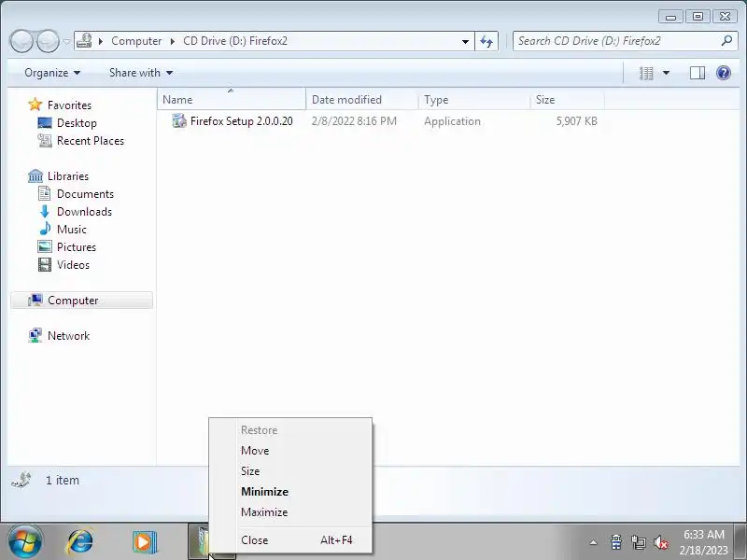Expand the arrow before Computer in address bar
This screenshot has height=560, width=747.
(x=101, y=41)
